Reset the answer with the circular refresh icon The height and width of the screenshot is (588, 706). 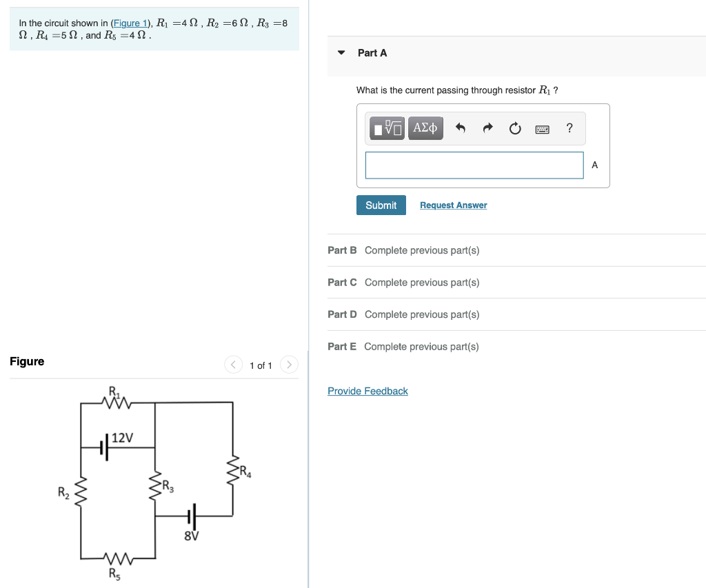(514, 128)
